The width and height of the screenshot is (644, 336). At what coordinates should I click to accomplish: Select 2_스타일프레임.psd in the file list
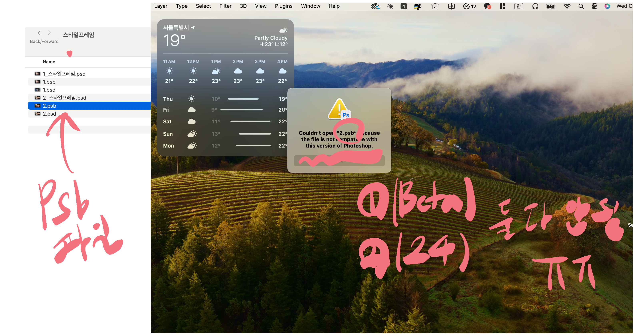point(64,98)
